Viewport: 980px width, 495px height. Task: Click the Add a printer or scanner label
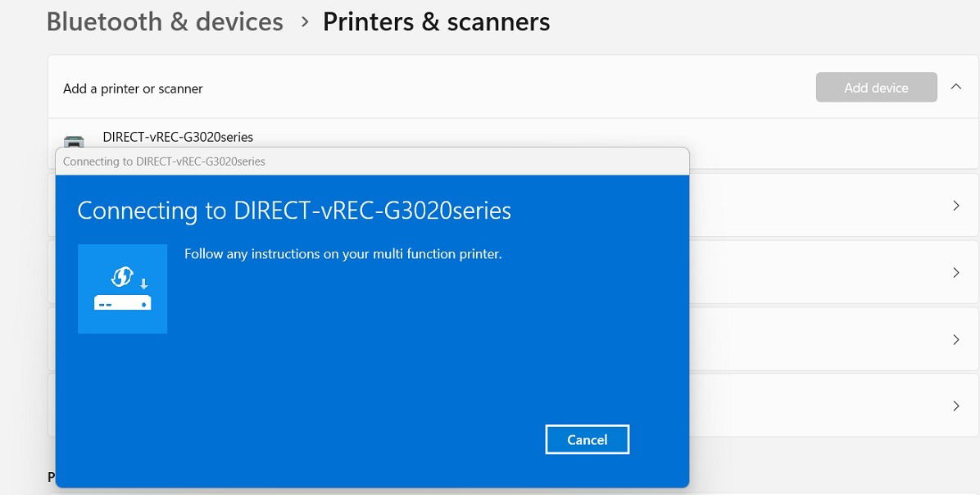[x=133, y=89]
